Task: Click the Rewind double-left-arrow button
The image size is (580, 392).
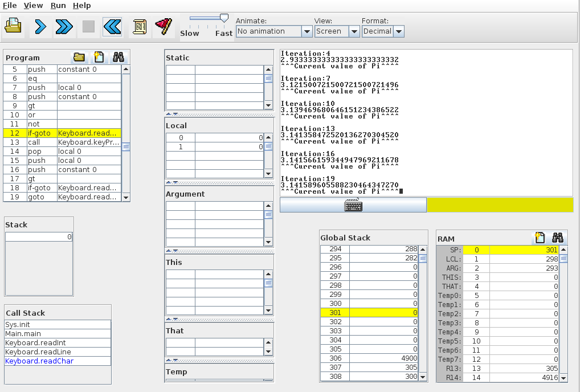Action: pyautogui.click(x=112, y=26)
